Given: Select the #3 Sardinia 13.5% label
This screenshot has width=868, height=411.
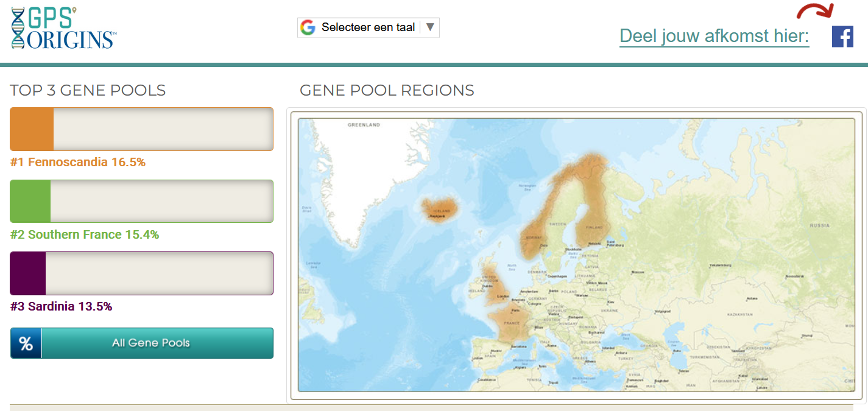Looking at the screenshot, I should point(61,306).
